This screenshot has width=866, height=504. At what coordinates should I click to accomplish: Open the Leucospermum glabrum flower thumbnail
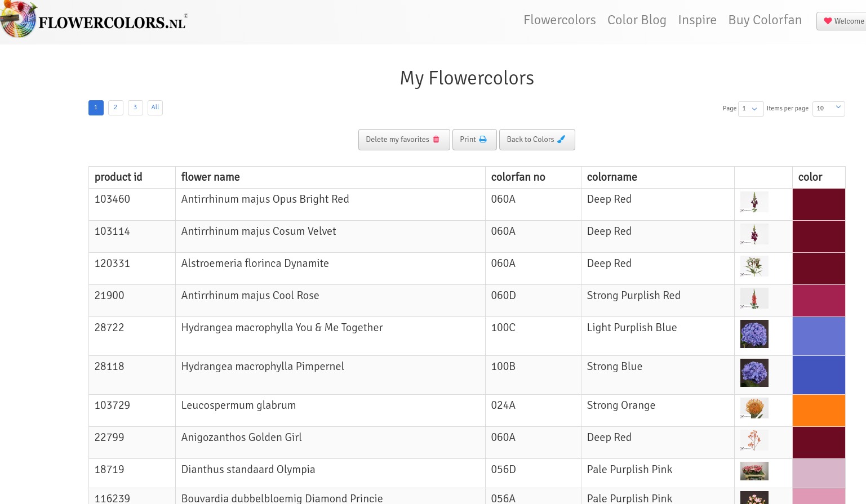pos(754,408)
